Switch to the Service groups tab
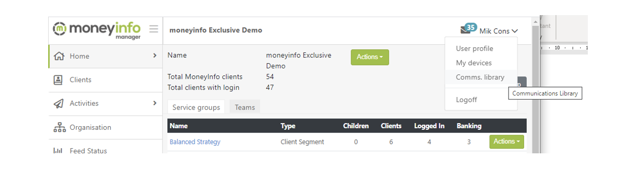 tap(196, 107)
